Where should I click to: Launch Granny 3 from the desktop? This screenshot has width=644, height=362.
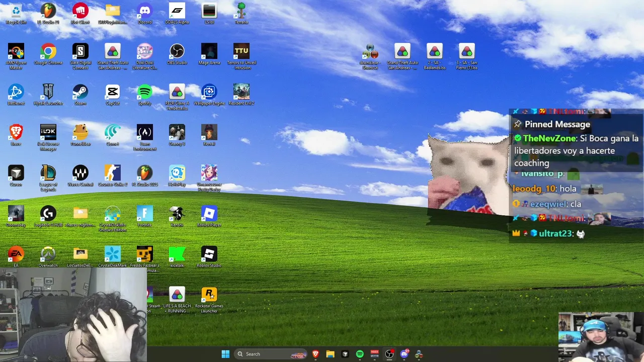point(177,136)
